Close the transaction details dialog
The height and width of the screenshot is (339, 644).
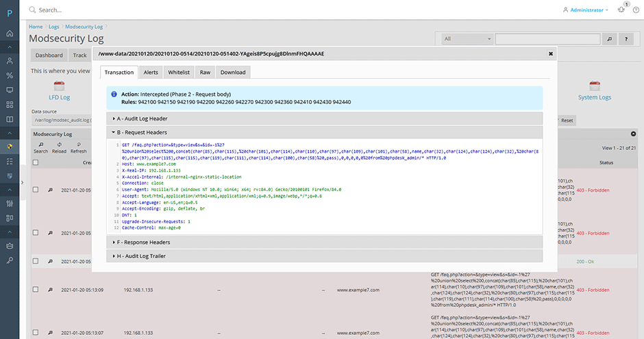551,54
